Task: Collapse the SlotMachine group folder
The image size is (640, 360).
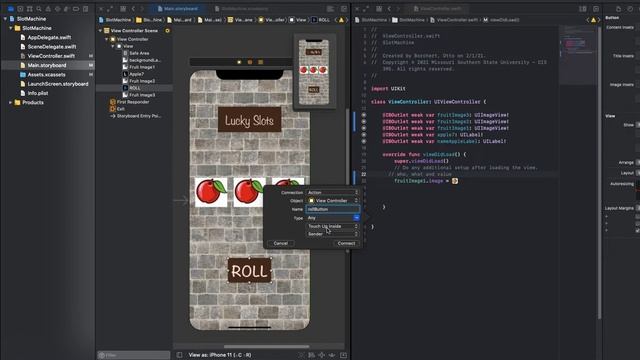Action: pyautogui.click(x=11, y=28)
